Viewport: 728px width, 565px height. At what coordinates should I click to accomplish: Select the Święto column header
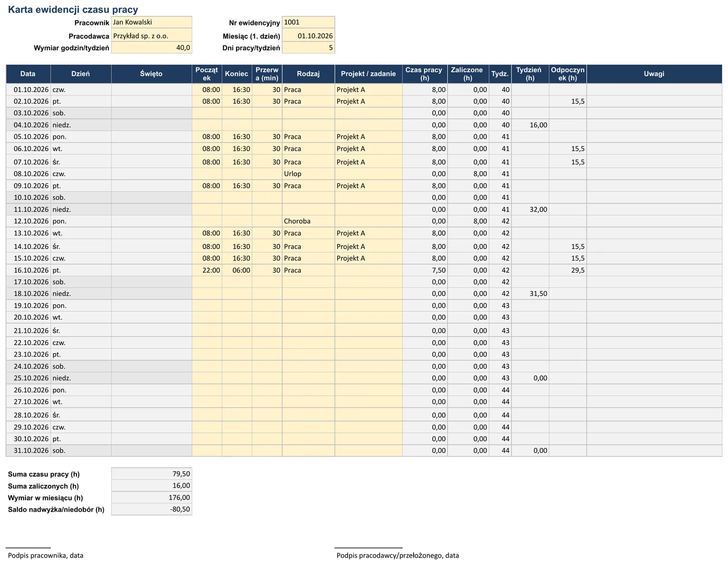(152, 74)
